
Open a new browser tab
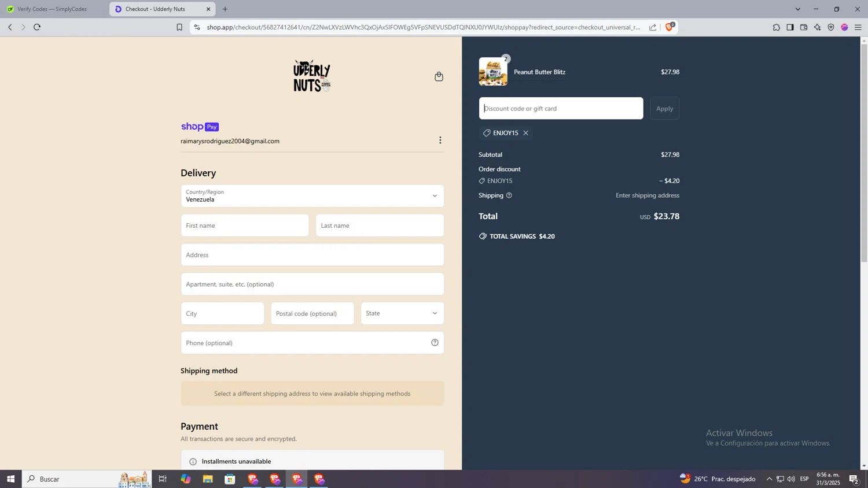pos(225,9)
